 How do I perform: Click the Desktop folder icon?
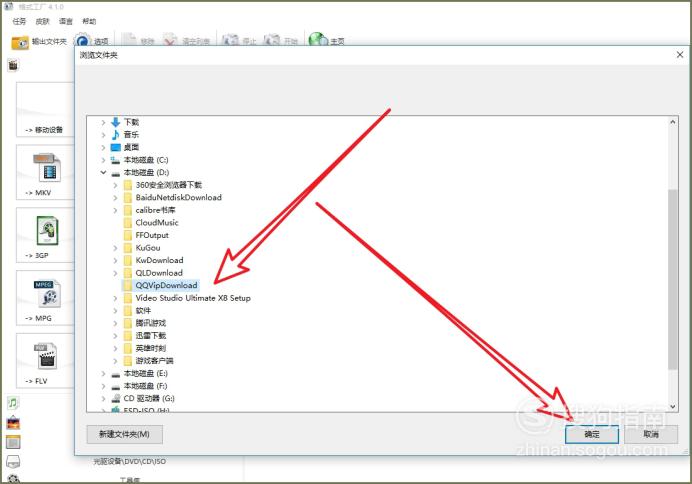(x=116, y=147)
